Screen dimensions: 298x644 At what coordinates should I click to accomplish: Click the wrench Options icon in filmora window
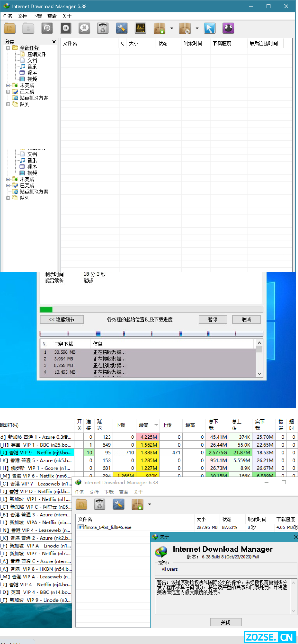click(x=118, y=504)
